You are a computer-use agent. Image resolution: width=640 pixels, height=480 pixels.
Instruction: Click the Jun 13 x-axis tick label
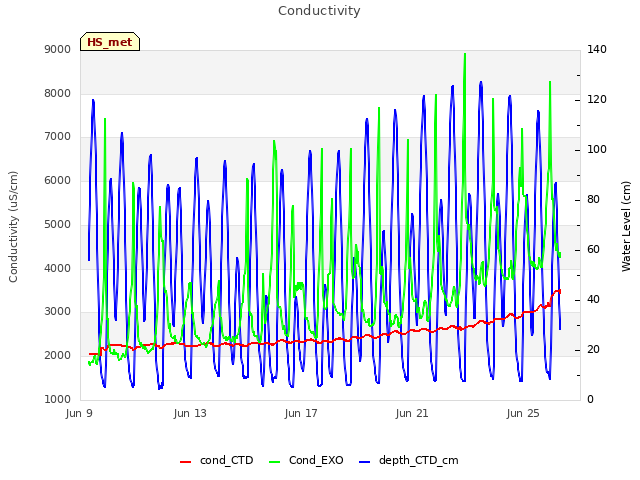190,413
